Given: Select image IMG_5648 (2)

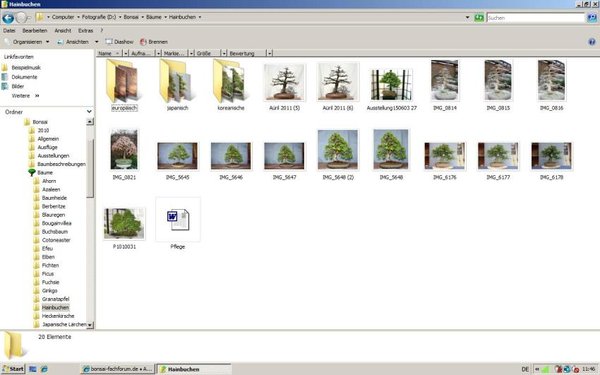Looking at the screenshot, I should tap(338, 155).
